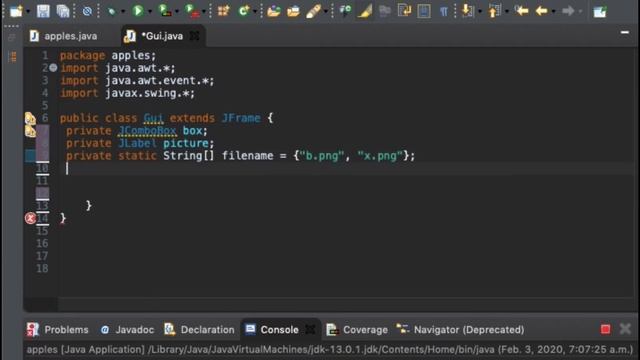Open the Next Annotation dropdown arrow
This screenshot has width=640, height=360.
click(x=480, y=12)
